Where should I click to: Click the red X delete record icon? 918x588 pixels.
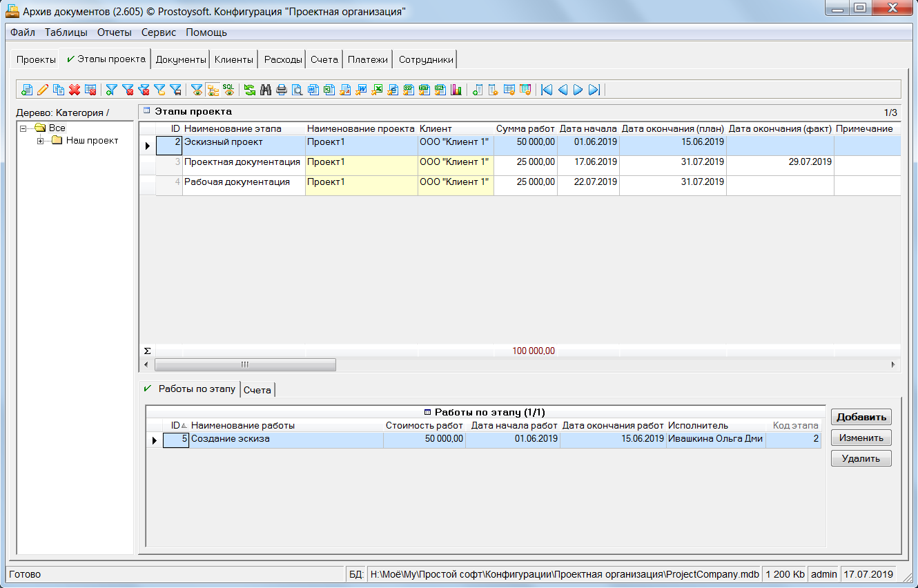pos(75,90)
